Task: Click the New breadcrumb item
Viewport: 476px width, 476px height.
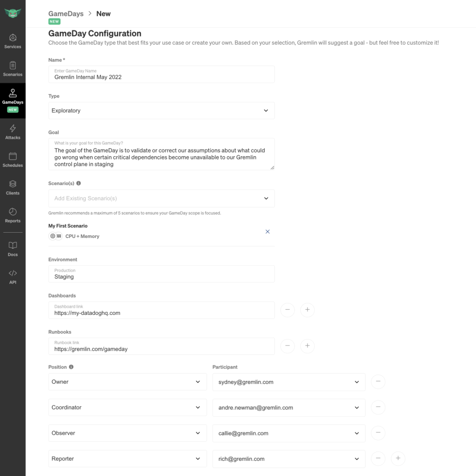Action: click(103, 14)
